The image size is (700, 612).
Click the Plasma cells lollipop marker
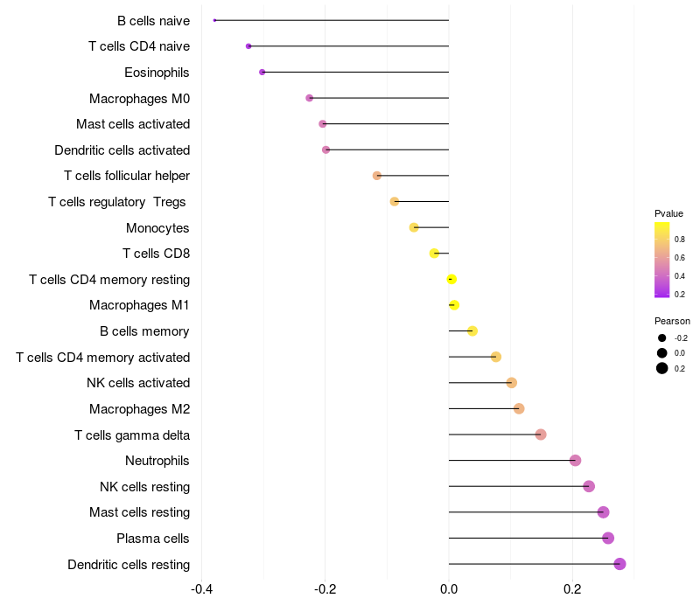(608, 539)
